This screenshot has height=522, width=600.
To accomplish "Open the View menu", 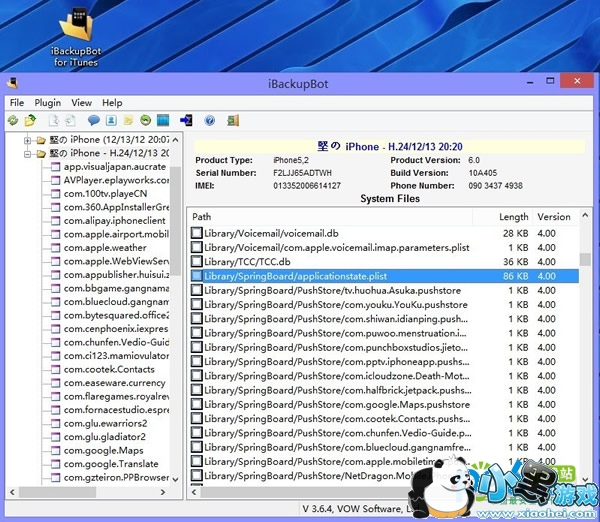I will 81,102.
